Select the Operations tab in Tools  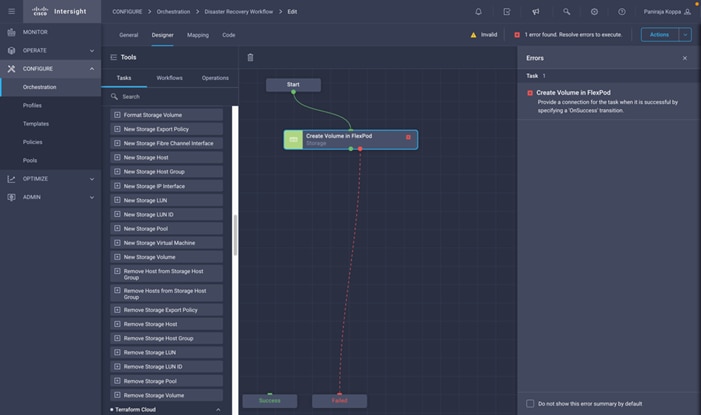[215, 78]
